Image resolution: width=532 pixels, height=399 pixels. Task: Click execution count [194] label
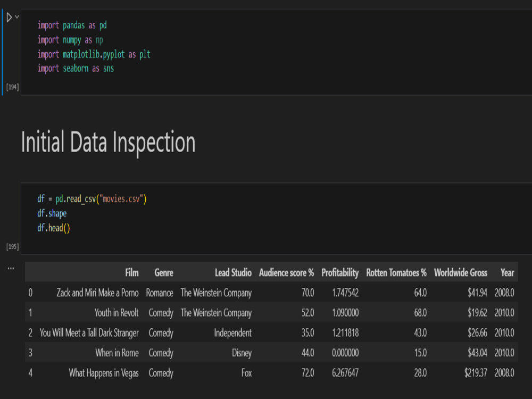[x=13, y=87]
